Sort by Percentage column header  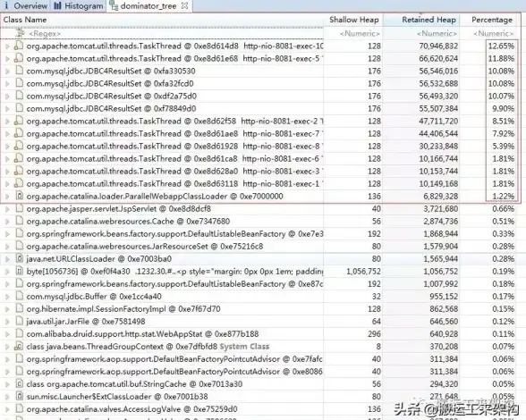pyautogui.click(x=492, y=20)
